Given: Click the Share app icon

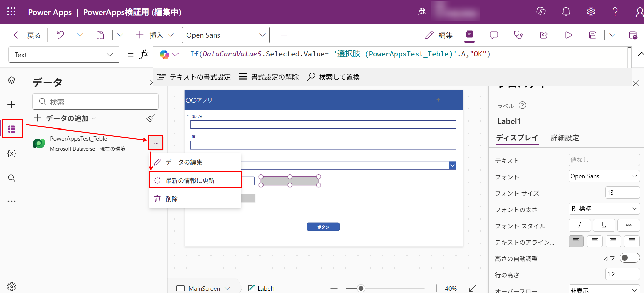Looking at the screenshot, I should tap(544, 35).
